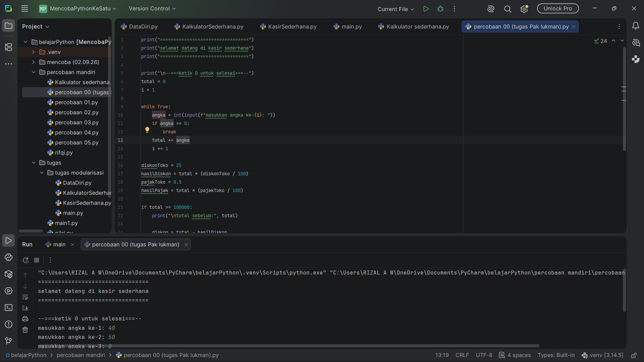Click the Unlock Pro button
Screen dimensions: 644x362
pos(558,9)
